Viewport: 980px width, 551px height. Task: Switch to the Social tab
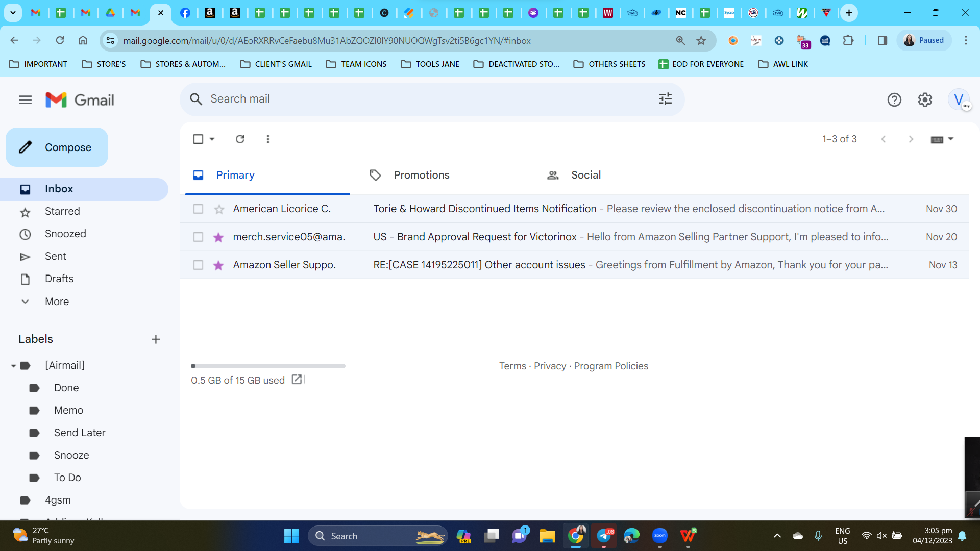pos(586,175)
